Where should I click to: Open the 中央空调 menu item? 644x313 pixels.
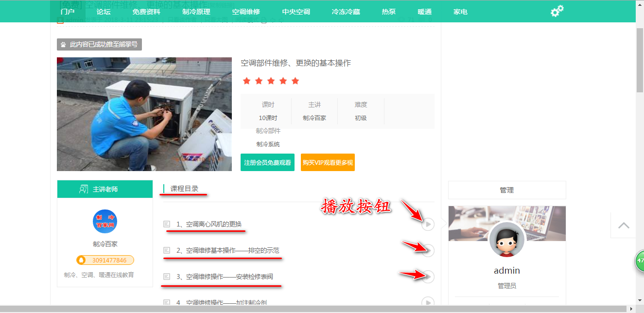(296, 12)
